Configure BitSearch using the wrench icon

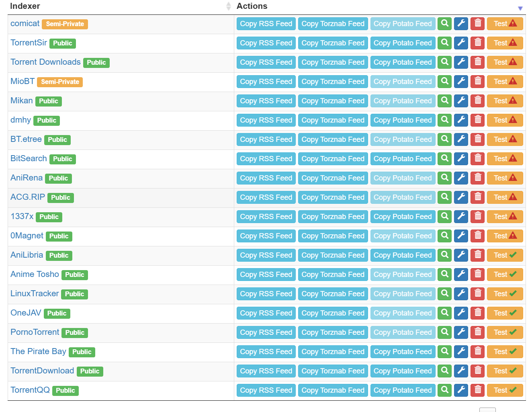point(461,159)
